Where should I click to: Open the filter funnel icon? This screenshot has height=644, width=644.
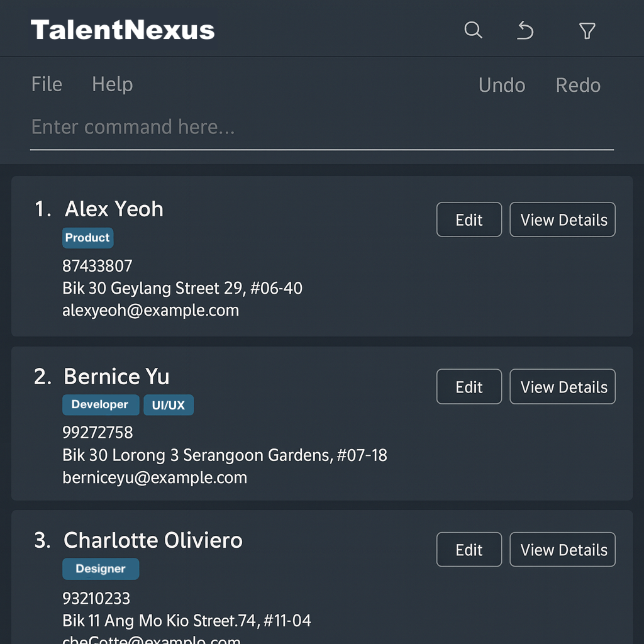pos(587,30)
